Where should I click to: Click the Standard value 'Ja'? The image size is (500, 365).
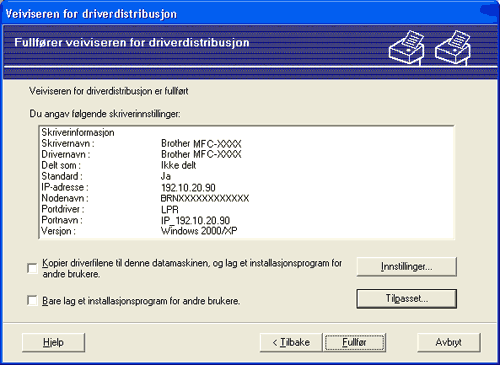coord(166,176)
